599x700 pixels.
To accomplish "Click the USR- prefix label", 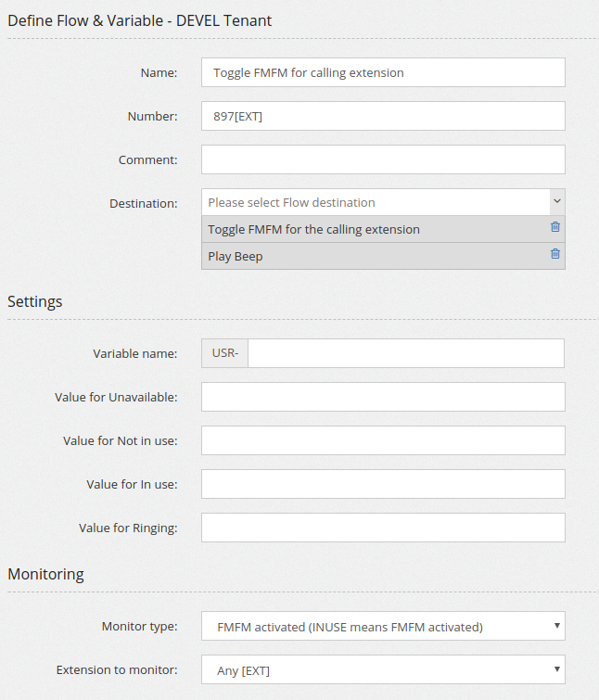I will tap(225, 353).
